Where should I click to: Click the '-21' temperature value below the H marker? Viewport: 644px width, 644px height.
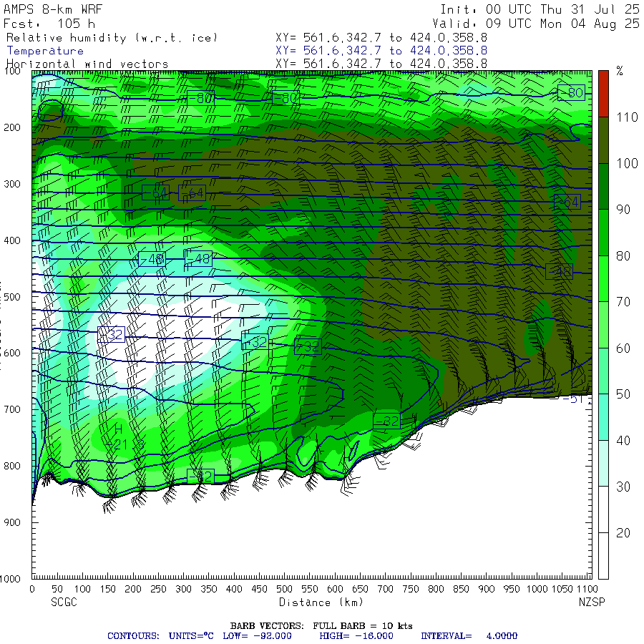click(117, 444)
